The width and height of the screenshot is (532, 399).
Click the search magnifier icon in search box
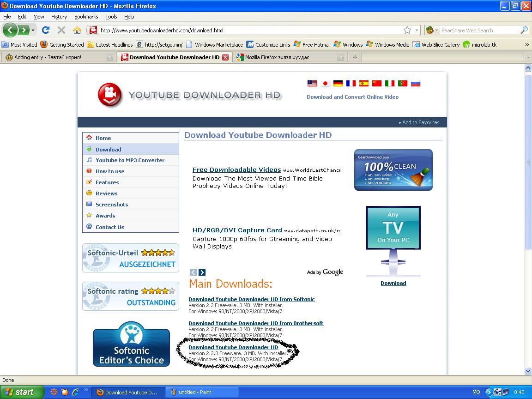[524, 30]
